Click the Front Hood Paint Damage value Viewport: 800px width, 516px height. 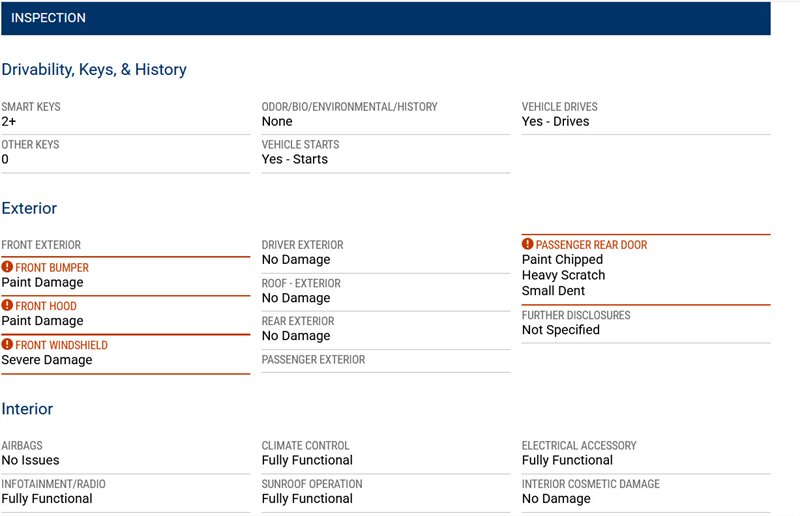pyautogui.click(x=42, y=321)
